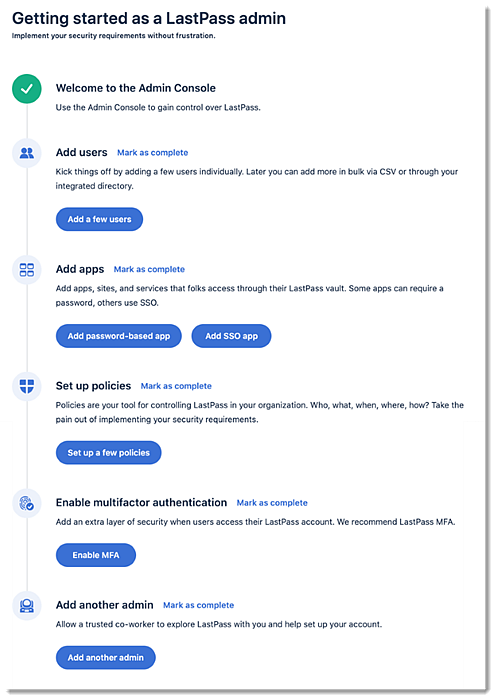Viewport: 497px width, 700px height.
Task: Mark Enable multifactor authentication as complete
Action: (x=272, y=503)
